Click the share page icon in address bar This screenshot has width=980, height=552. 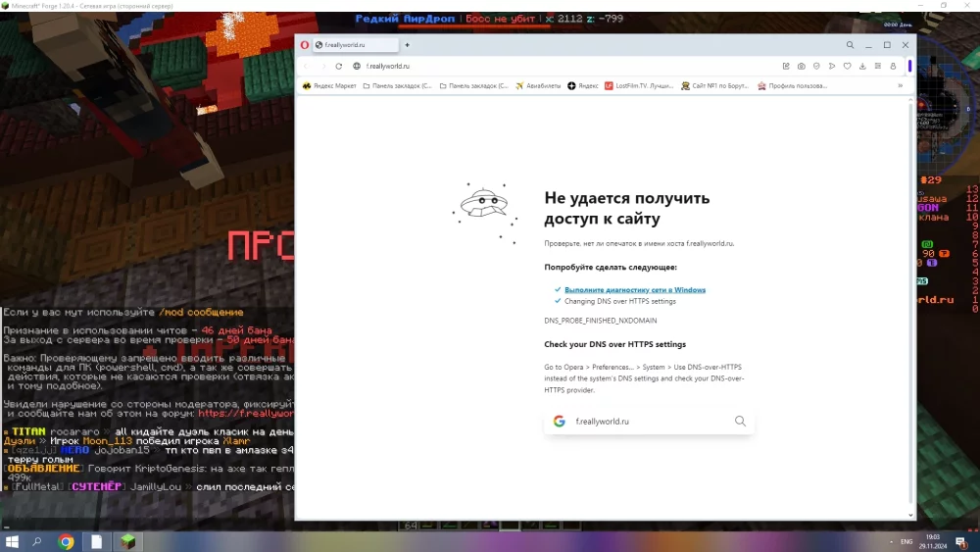tap(786, 67)
